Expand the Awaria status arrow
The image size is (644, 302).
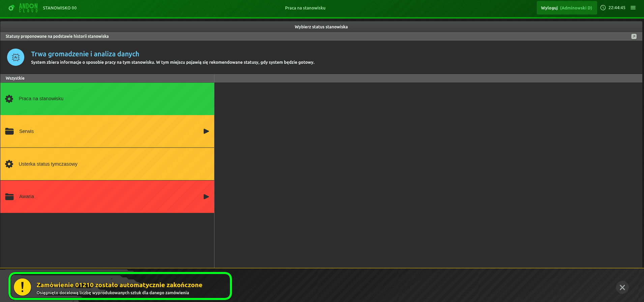[x=206, y=197]
